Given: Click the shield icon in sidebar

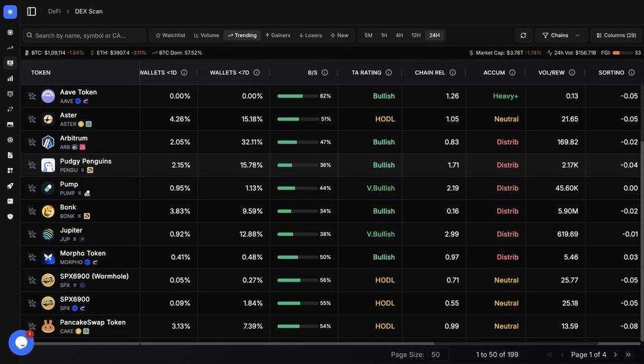Looking at the screenshot, I should tap(10, 217).
